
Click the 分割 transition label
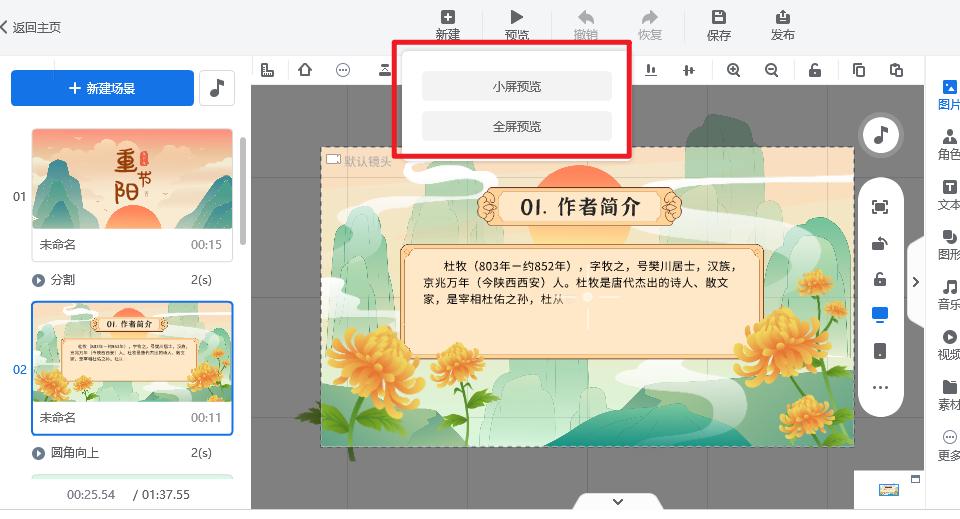62,280
